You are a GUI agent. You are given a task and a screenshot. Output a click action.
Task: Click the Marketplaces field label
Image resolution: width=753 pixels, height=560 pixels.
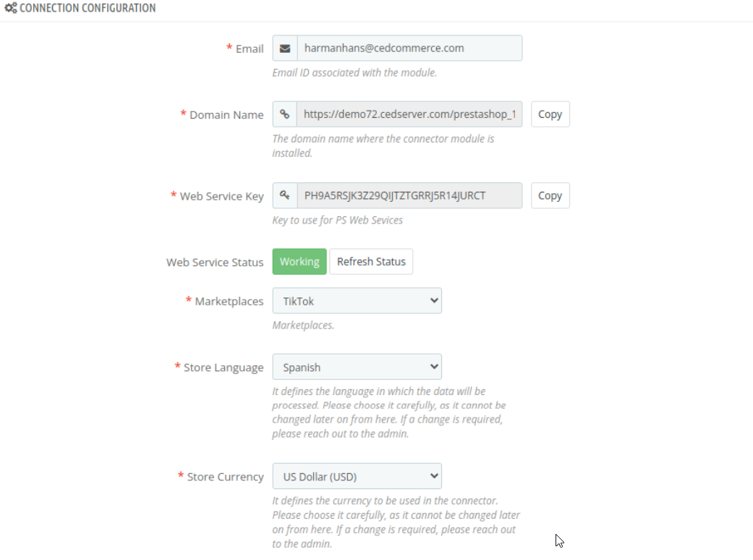coord(229,301)
